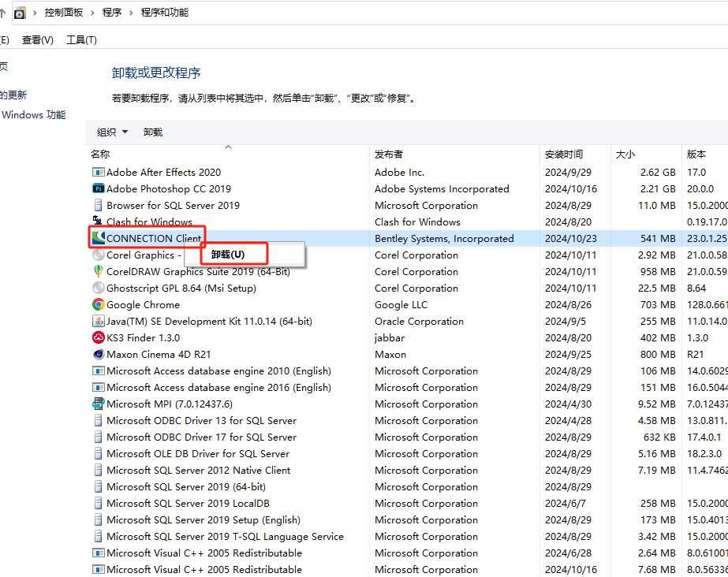This screenshot has width=728, height=577.
Task: Click the CONNECTION Client Bentley icon
Action: click(99, 238)
